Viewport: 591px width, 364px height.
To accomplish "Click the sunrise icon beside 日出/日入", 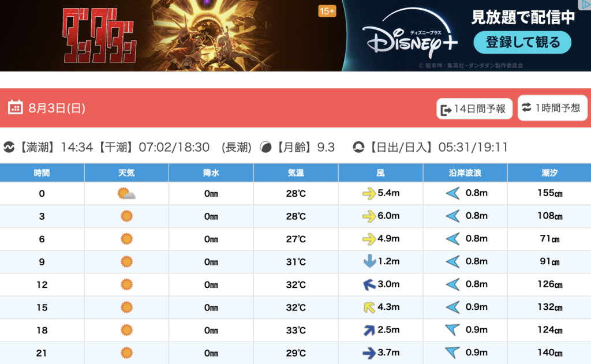I will click(x=358, y=147).
